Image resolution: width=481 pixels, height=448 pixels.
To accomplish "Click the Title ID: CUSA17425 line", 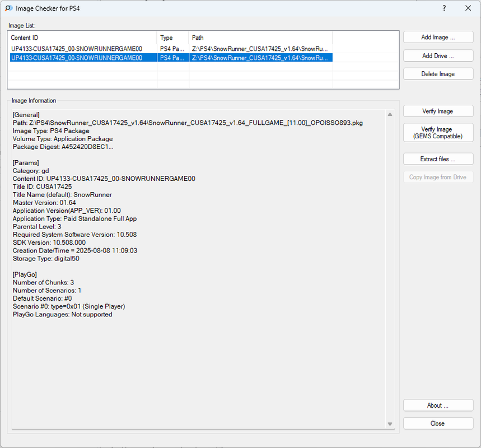I will tap(43, 186).
